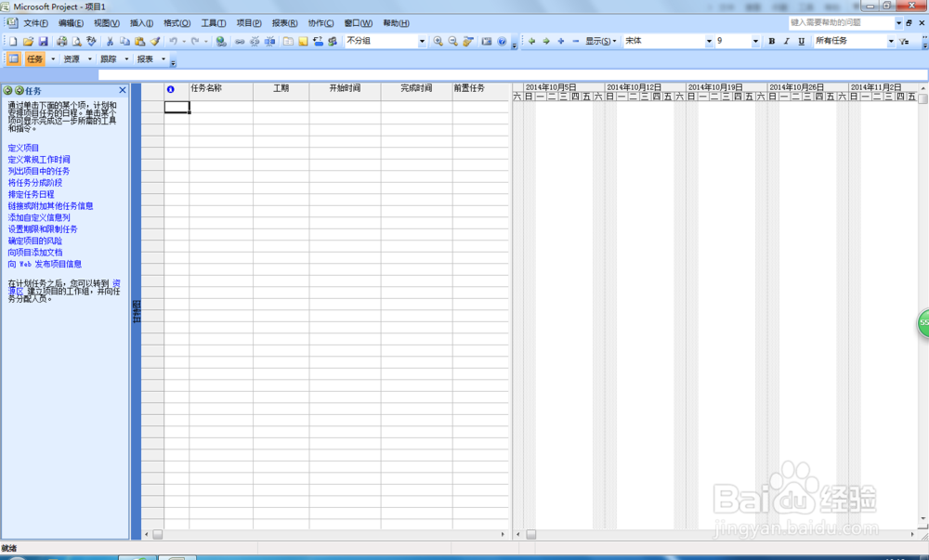The width and height of the screenshot is (929, 560).
Task: Toggle Bold formatting
Action: [x=771, y=42]
